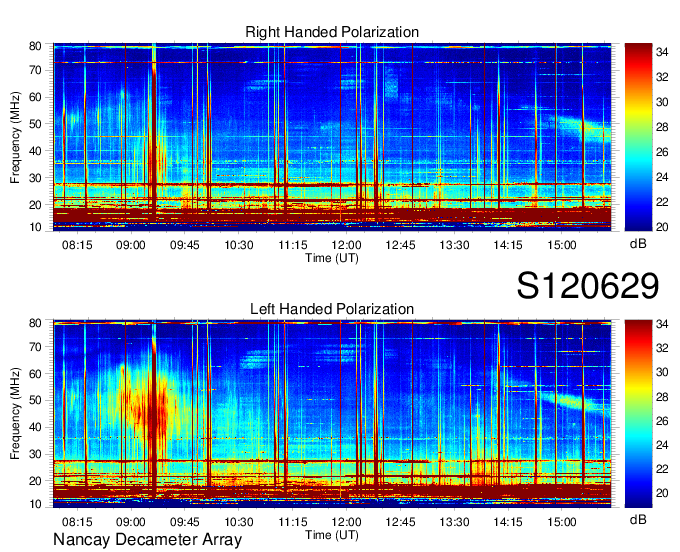The width and height of the screenshot is (680, 552).
Task: Click the "Left Handed Polarization" title
Action: [x=332, y=309]
